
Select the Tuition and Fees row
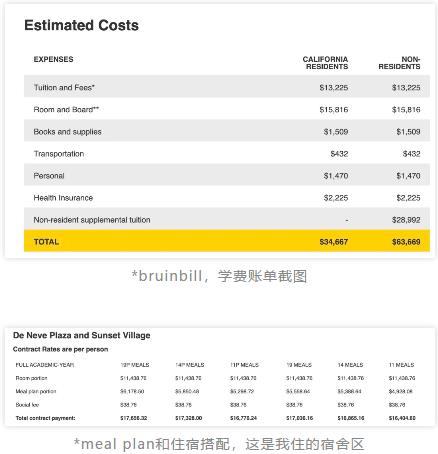coord(227,87)
